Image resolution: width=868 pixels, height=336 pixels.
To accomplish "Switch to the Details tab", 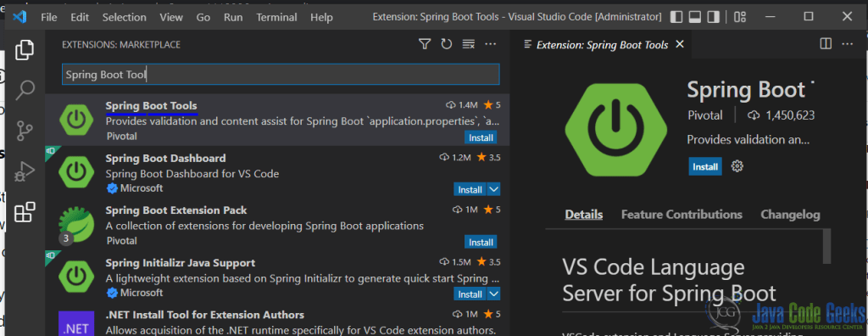I will click(583, 215).
